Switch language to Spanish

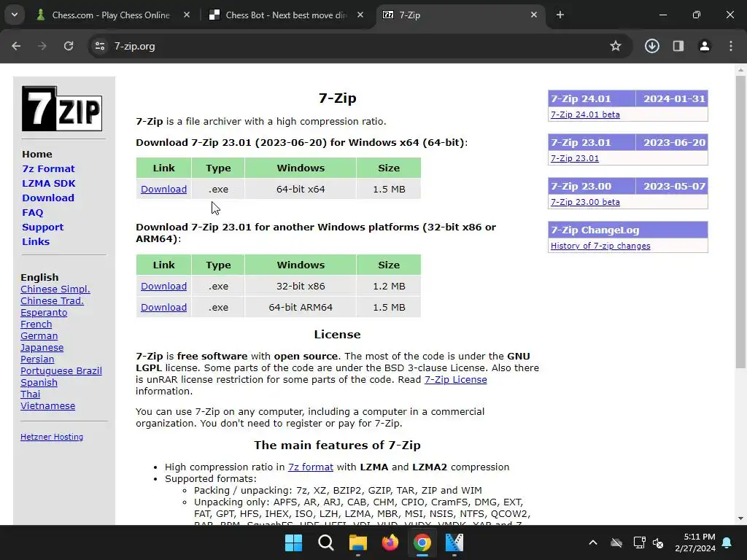click(39, 383)
